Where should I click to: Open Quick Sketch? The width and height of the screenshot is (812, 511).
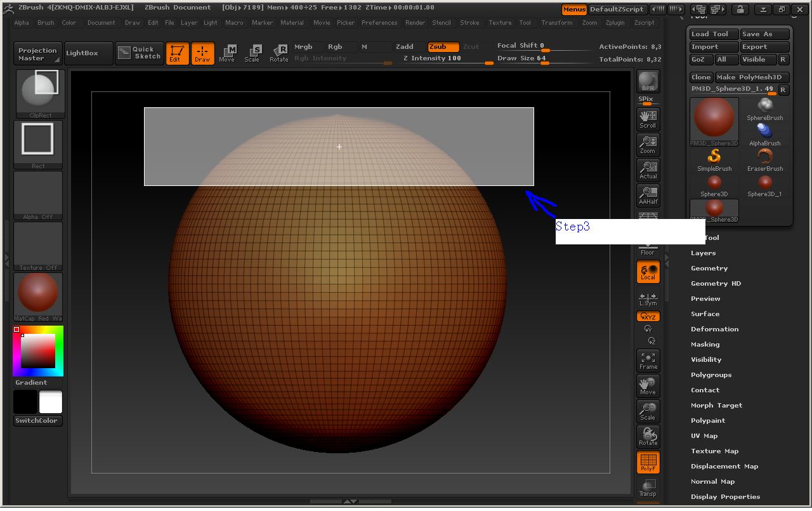[x=140, y=53]
